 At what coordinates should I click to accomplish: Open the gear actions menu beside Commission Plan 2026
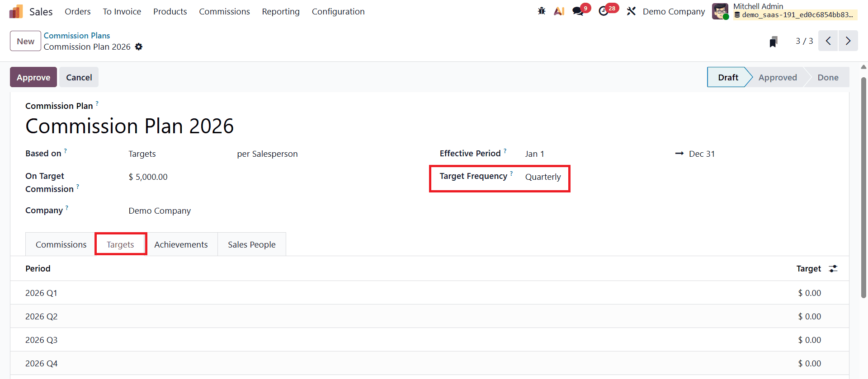tap(139, 47)
